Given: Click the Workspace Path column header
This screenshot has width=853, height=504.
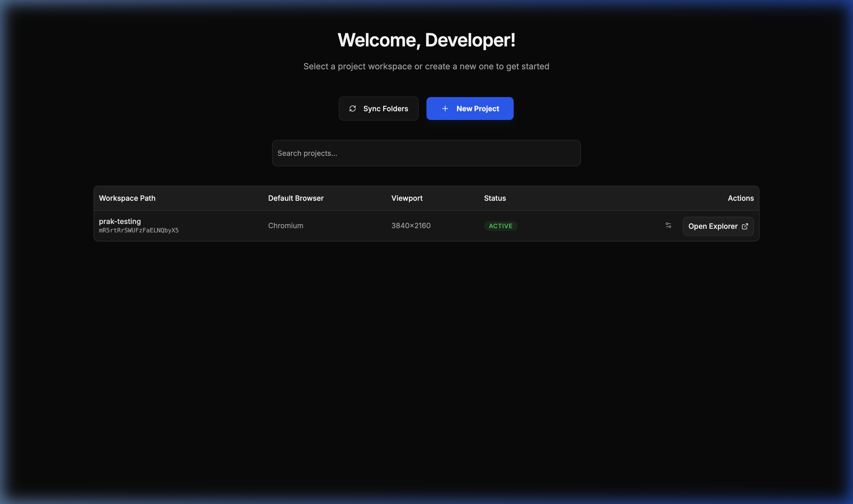Looking at the screenshot, I should click(x=127, y=198).
